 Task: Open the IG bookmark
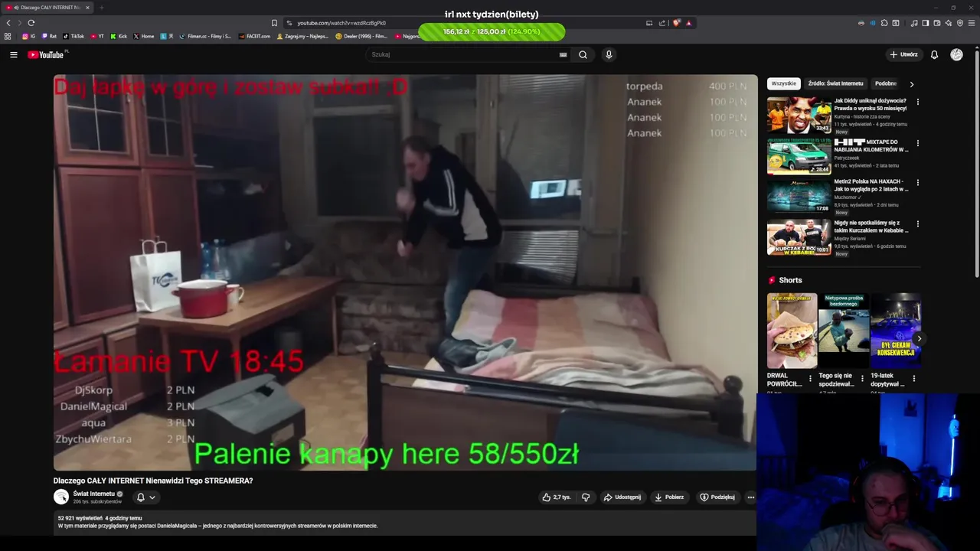click(x=28, y=36)
